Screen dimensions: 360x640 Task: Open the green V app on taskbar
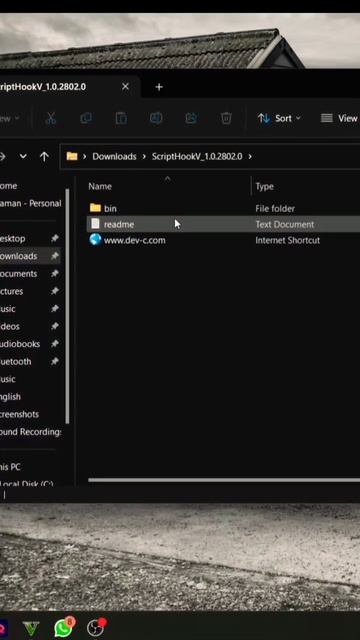click(x=31, y=629)
